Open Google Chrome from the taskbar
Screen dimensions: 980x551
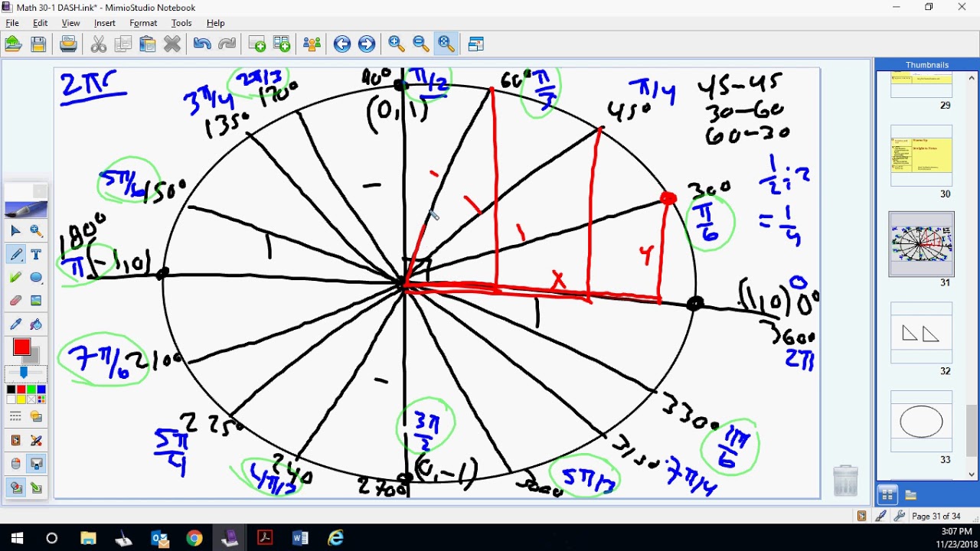[194, 539]
